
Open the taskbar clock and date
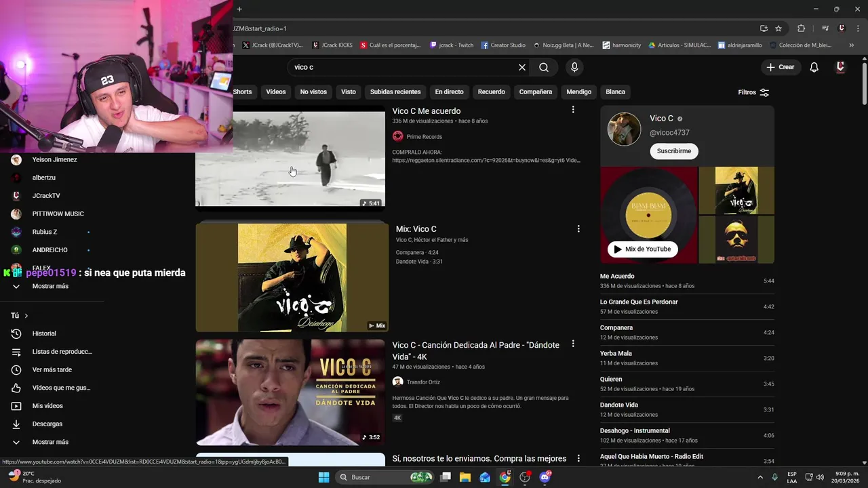(x=846, y=477)
